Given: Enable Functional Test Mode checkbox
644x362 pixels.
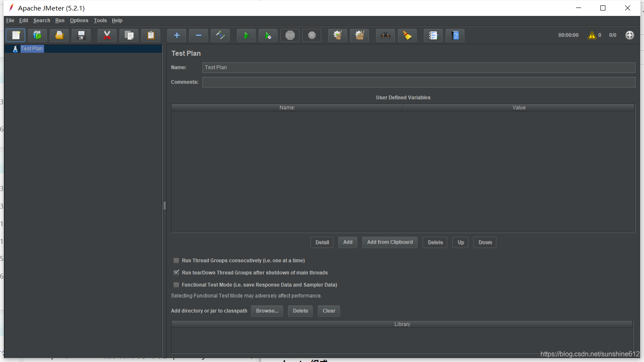Looking at the screenshot, I should [x=177, y=285].
